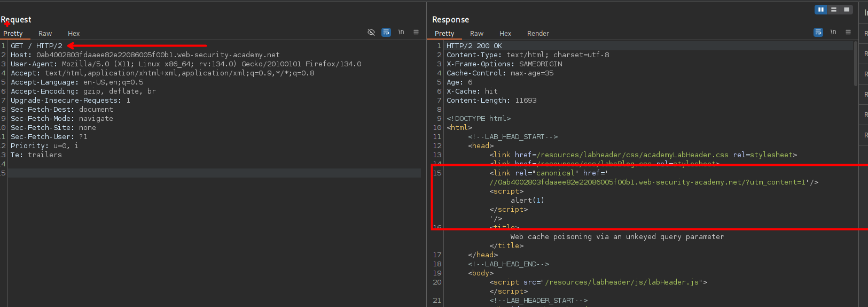Click the 'Priority: u=0, i' line
Viewport: 868px width, 307px height.
tap(45, 146)
